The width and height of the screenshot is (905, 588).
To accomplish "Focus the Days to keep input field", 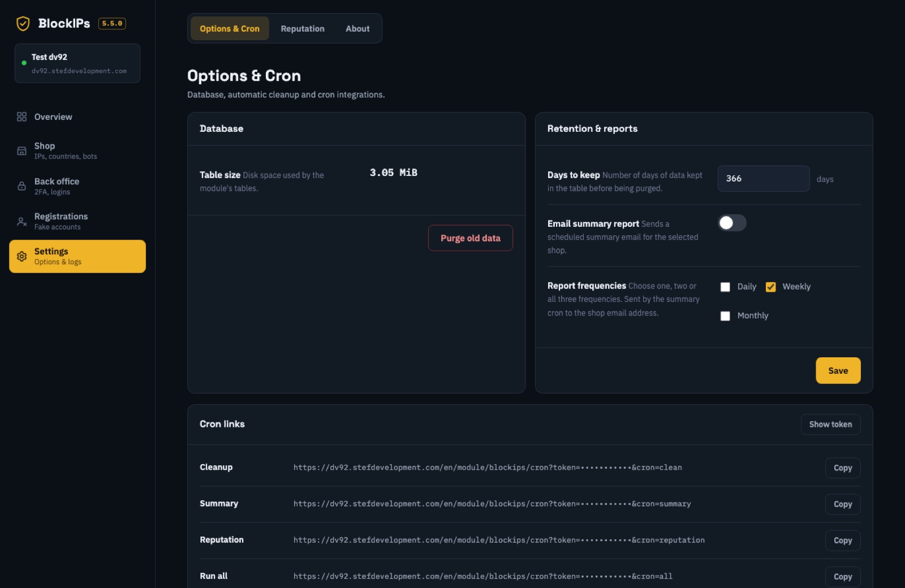I will pyautogui.click(x=764, y=178).
